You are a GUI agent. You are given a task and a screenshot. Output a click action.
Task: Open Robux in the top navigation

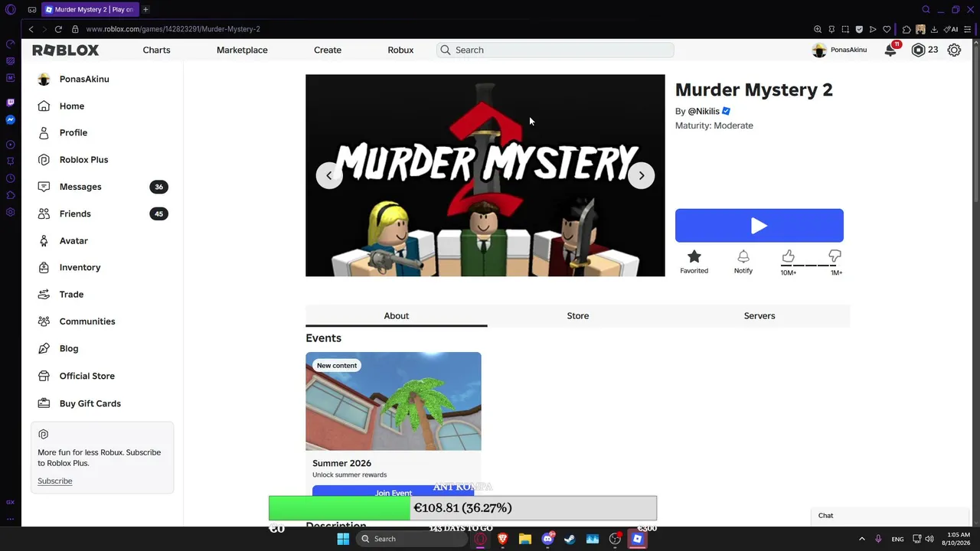(x=400, y=50)
